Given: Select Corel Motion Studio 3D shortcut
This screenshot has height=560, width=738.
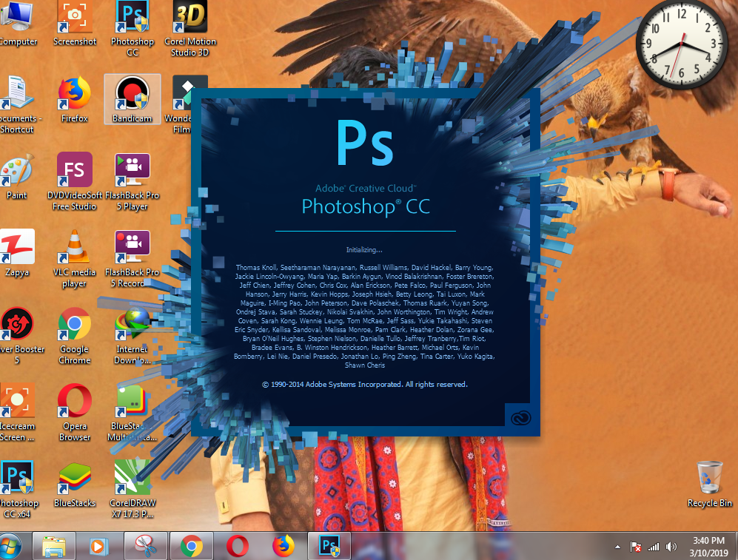Looking at the screenshot, I should pyautogui.click(x=189, y=28).
